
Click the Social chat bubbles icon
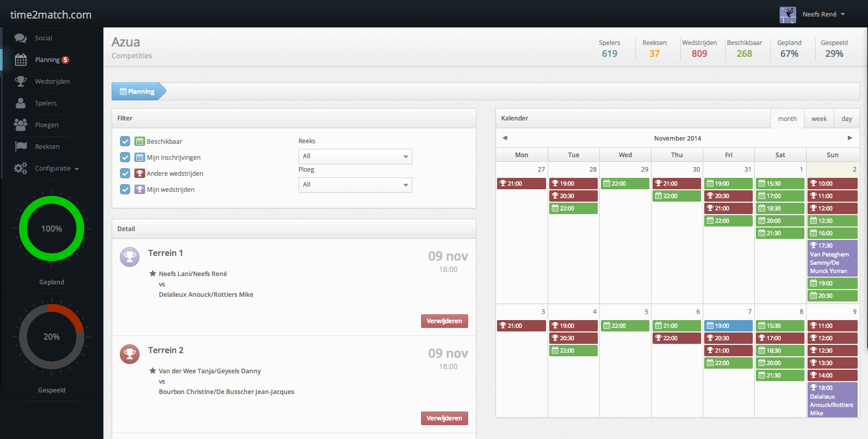21,38
